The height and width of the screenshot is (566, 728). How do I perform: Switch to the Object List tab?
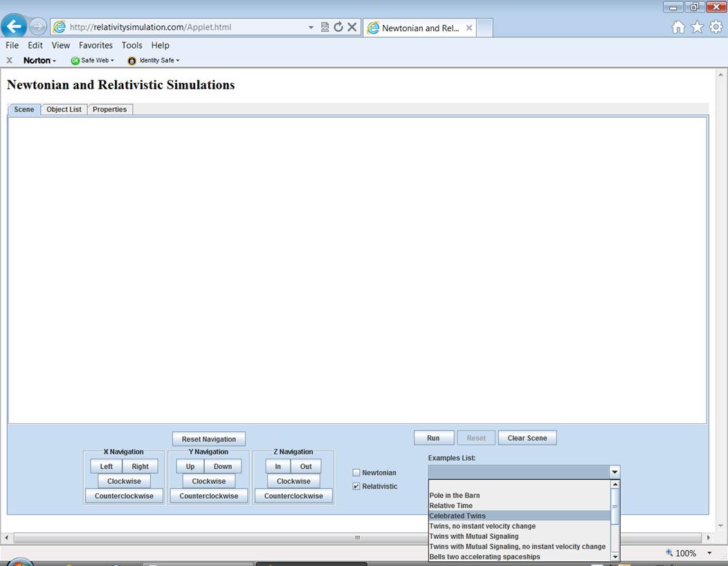[x=64, y=109]
